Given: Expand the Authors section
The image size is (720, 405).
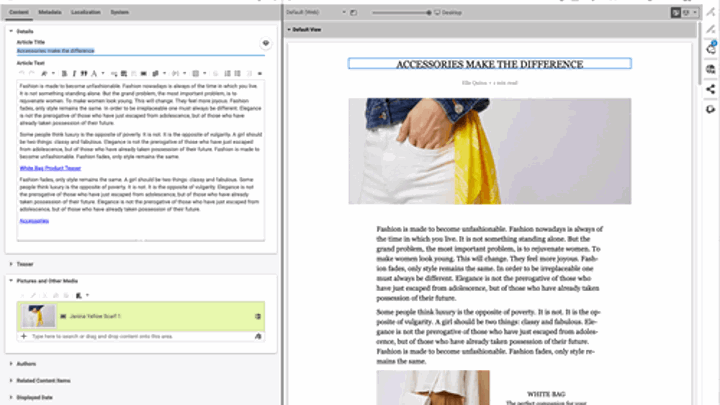Looking at the screenshot, I should 26,364.
